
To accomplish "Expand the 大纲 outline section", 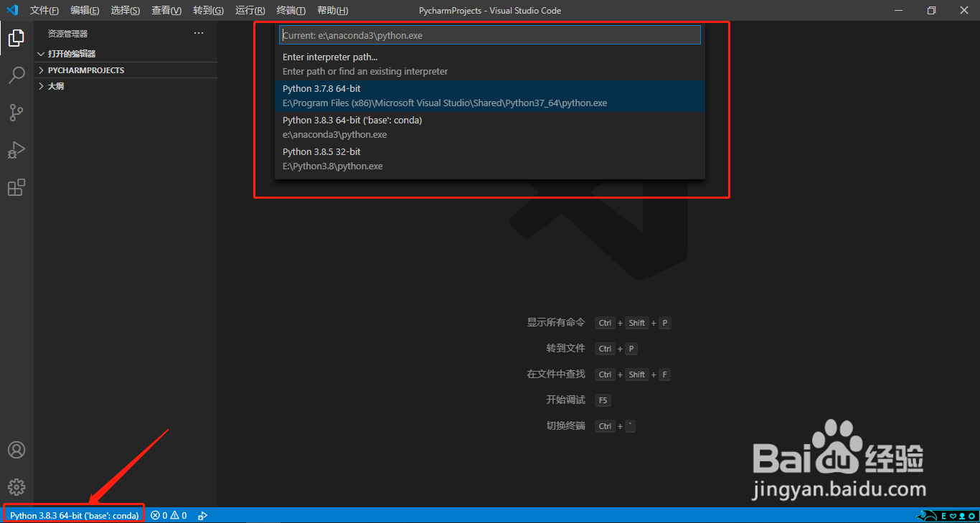I will (x=126, y=86).
